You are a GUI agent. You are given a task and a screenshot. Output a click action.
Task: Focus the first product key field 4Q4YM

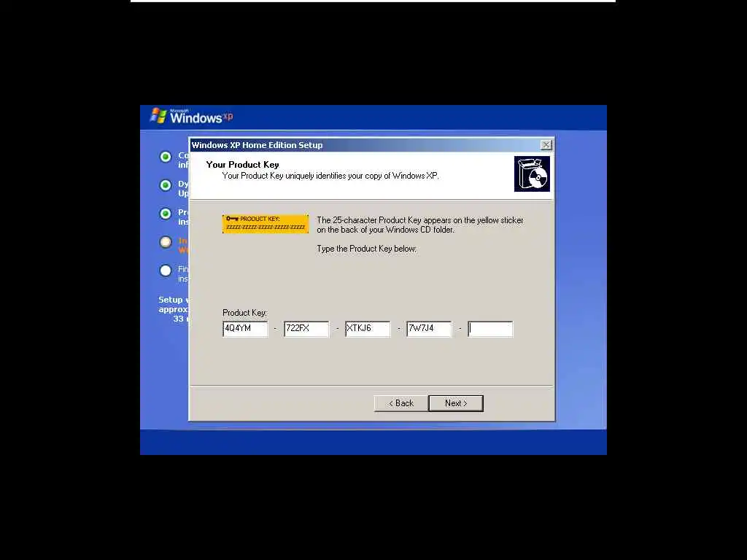click(x=245, y=329)
